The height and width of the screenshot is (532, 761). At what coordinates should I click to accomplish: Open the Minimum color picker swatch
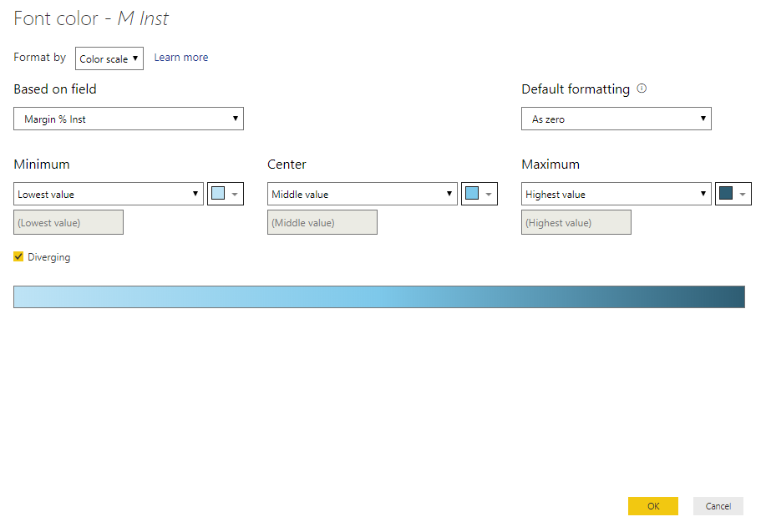(x=219, y=193)
